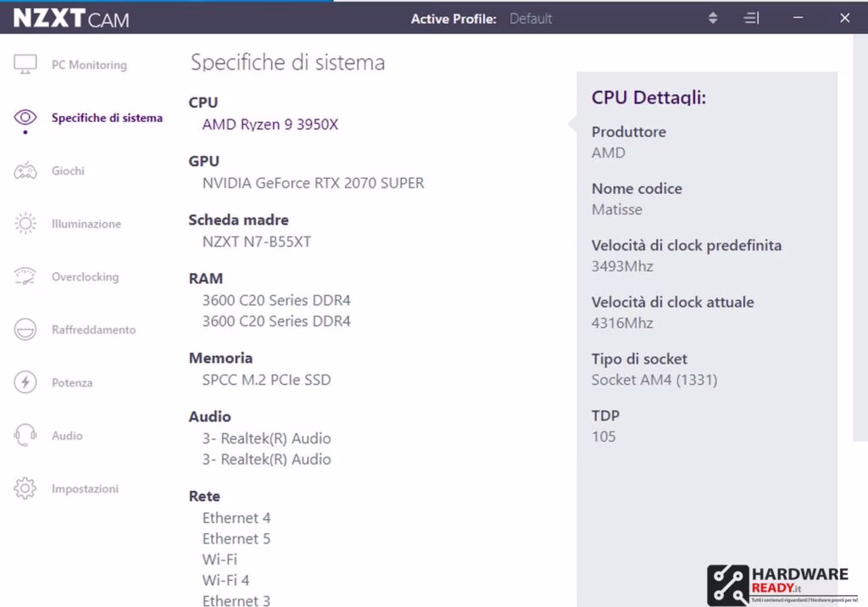The height and width of the screenshot is (607, 868).
Task: Click the CPU section heading
Action: coord(203,103)
